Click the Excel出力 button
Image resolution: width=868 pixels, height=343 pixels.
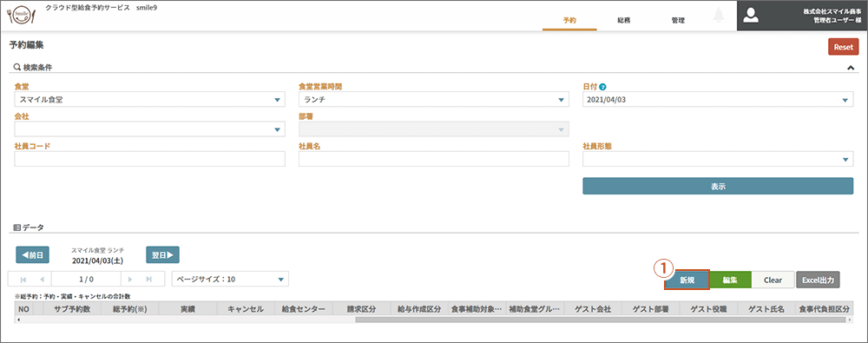coord(819,280)
